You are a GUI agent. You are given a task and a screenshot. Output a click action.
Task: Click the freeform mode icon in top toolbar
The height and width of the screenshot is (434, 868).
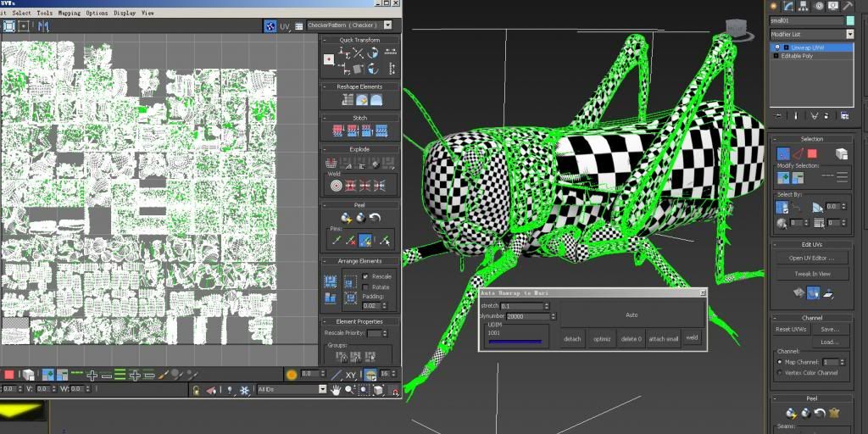[9, 26]
